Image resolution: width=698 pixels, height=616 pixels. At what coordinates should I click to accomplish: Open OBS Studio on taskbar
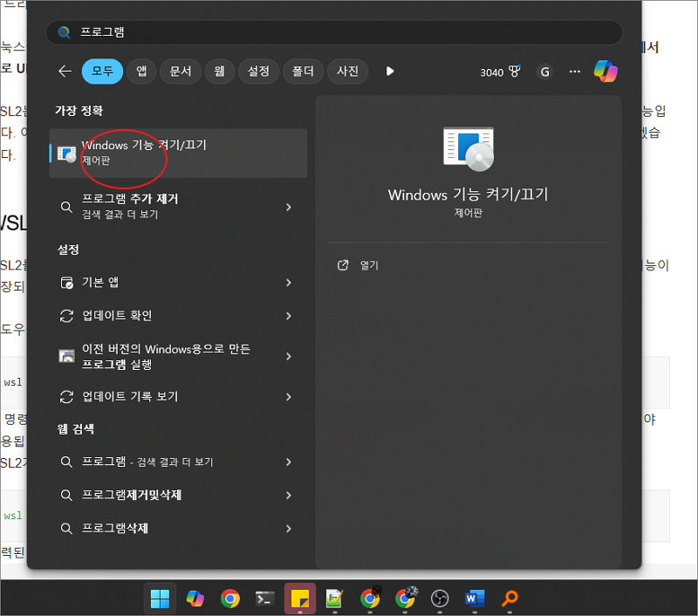point(440,599)
